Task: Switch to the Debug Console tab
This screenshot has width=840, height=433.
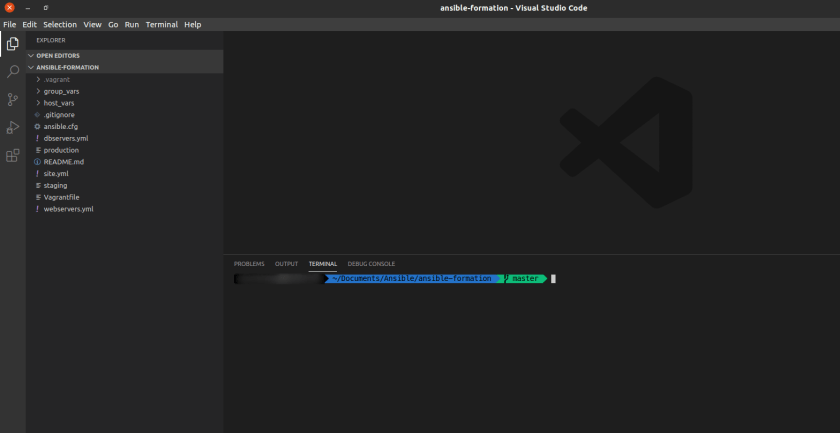Action: (x=371, y=264)
